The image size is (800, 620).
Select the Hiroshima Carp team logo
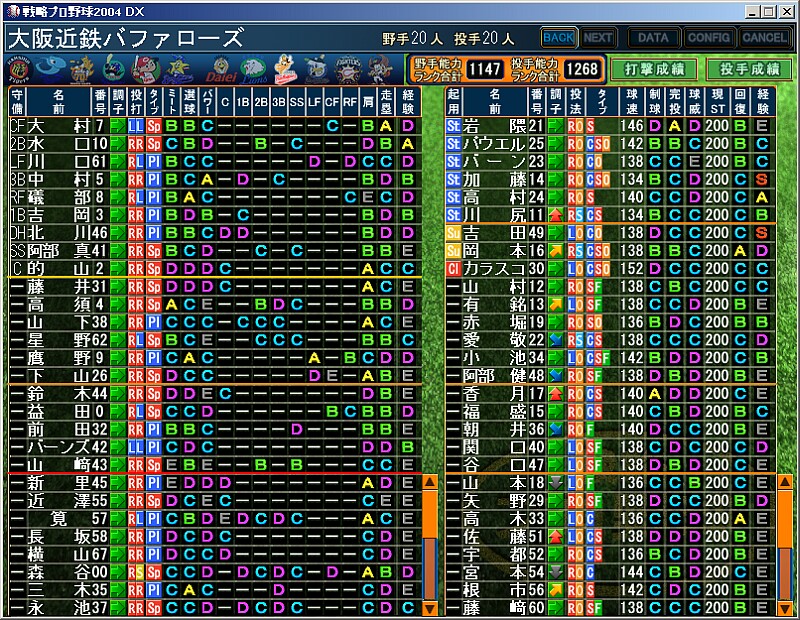144,69
